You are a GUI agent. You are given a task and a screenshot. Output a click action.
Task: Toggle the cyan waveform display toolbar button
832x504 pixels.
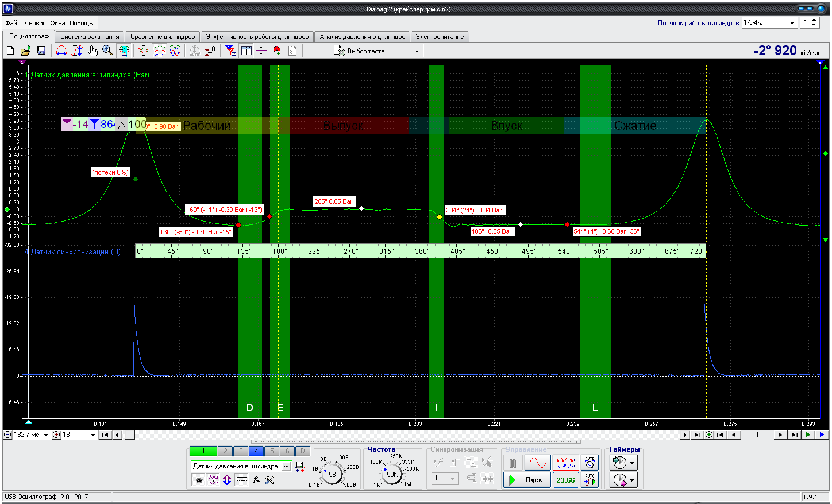124,51
